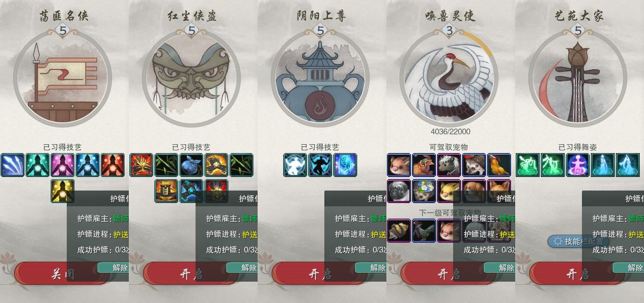Pick the yellow parrot pet icon
This screenshot has height=303, width=644.
(x=499, y=165)
